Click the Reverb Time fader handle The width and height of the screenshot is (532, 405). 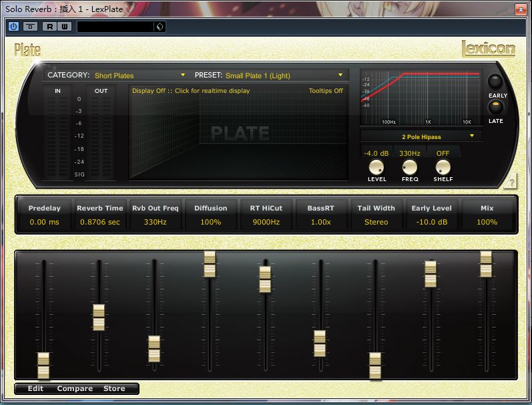(99, 317)
